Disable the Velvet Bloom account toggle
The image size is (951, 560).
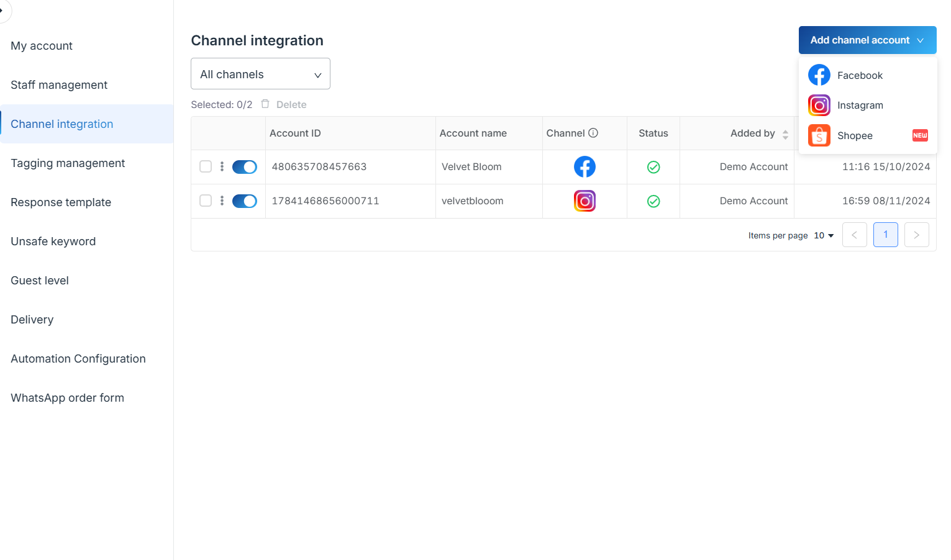[245, 167]
